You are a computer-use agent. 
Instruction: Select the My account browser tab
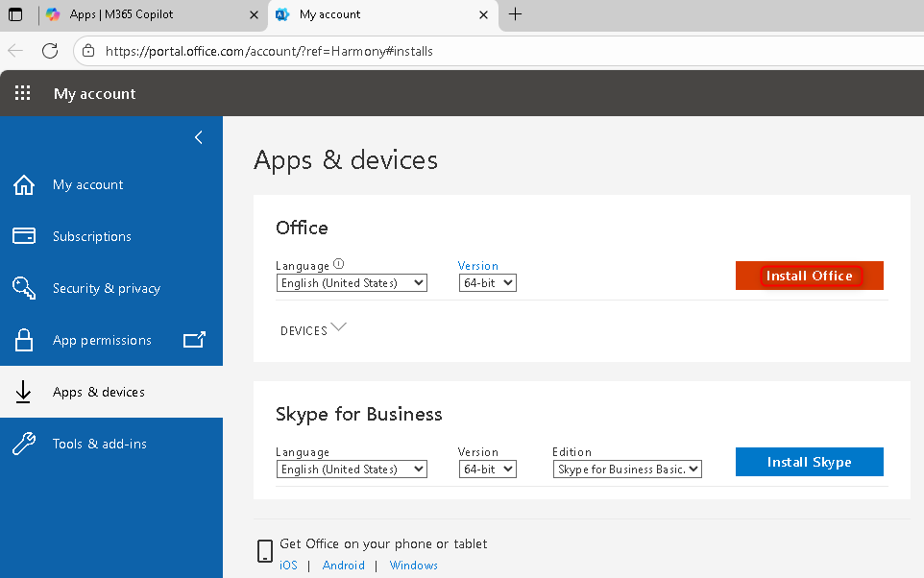pyautogui.click(x=383, y=14)
